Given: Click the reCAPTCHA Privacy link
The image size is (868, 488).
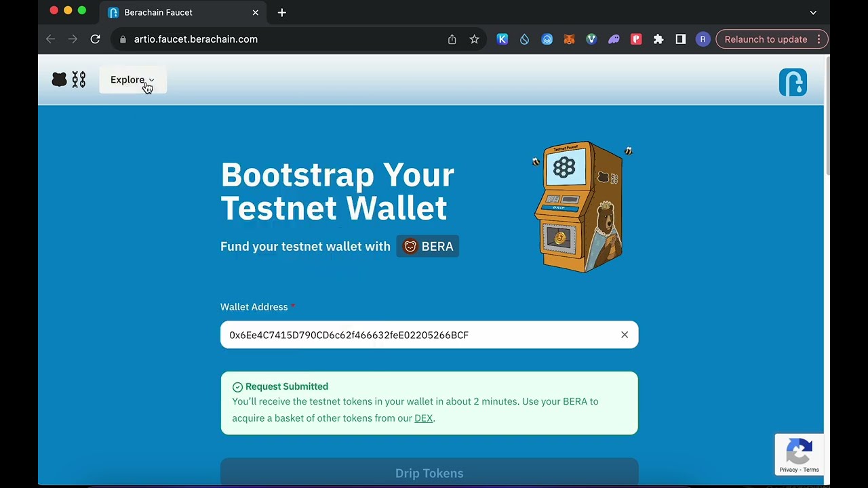Looking at the screenshot, I should [789, 470].
